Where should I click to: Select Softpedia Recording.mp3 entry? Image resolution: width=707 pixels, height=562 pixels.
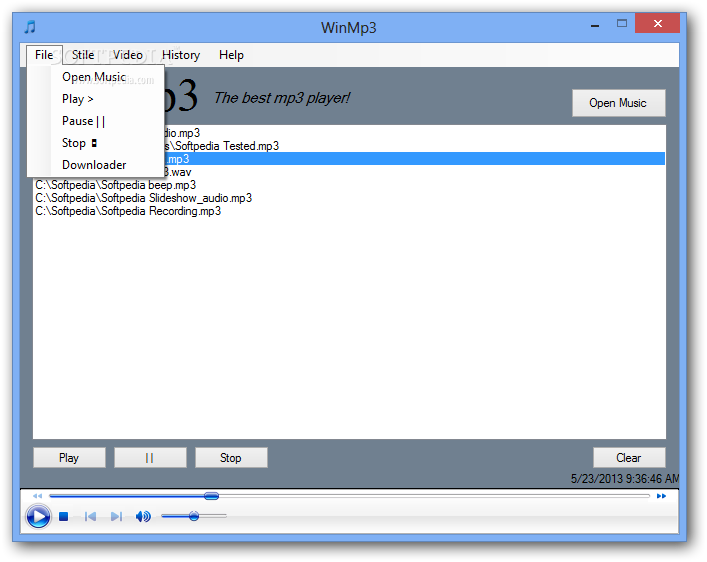pyautogui.click(x=349, y=211)
